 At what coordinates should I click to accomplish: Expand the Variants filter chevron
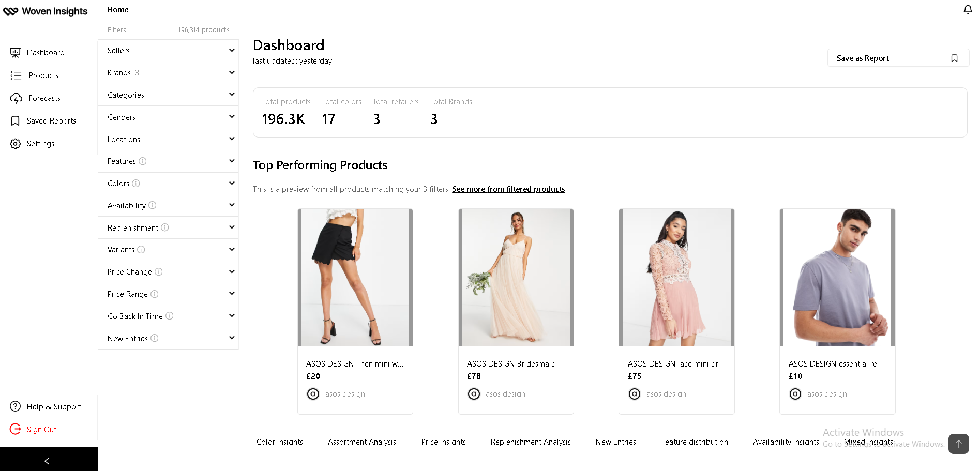tap(232, 250)
